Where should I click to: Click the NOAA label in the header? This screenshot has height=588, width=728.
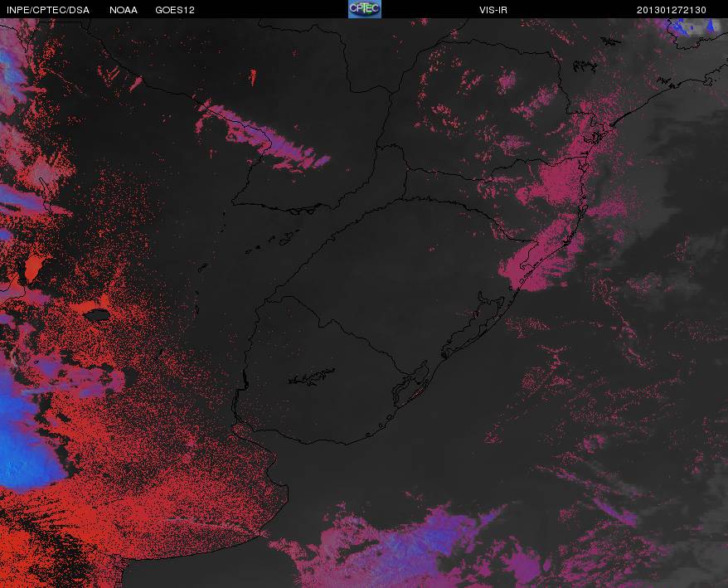[124, 10]
